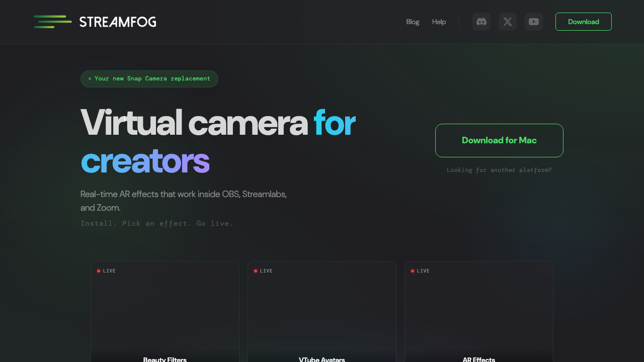This screenshot has width=644, height=362.
Task: Click 'Looking for another platform?' link
Action: [499, 170]
